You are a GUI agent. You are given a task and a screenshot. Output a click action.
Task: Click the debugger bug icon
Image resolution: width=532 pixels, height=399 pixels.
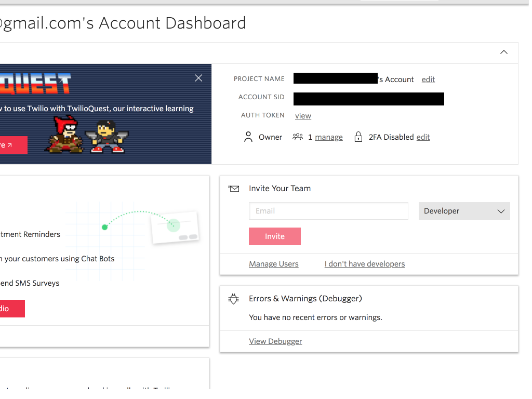point(233,299)
